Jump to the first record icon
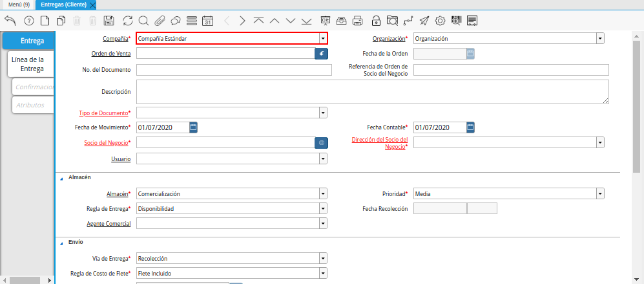This screenshot has width=644, height=284. (x=258, y=21)
